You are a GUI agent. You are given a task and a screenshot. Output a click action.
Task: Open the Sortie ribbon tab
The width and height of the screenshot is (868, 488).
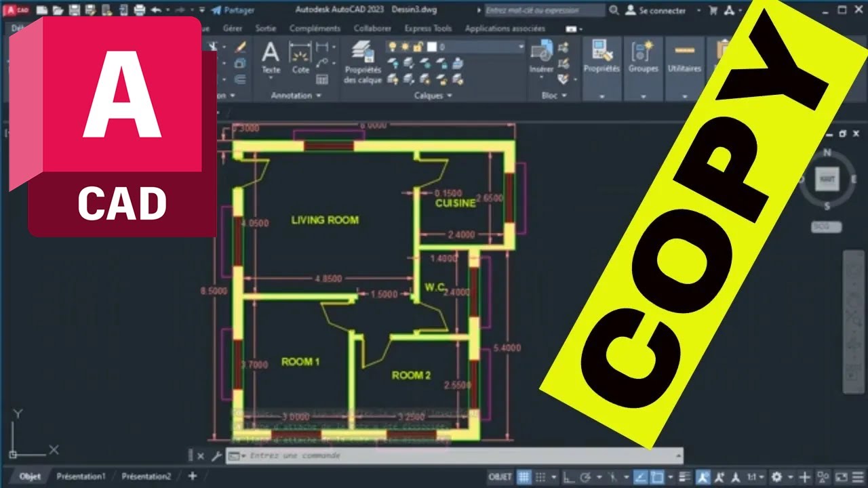(x=266, y=28)
